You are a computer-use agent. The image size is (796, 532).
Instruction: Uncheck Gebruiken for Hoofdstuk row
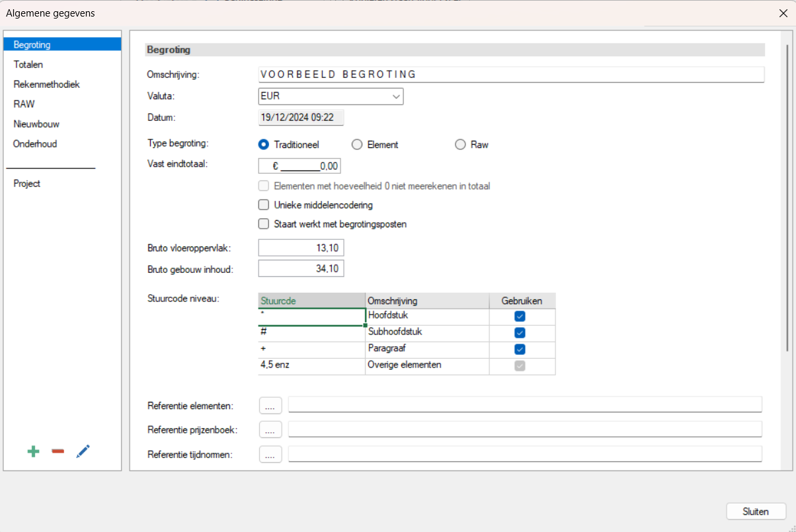520,317
